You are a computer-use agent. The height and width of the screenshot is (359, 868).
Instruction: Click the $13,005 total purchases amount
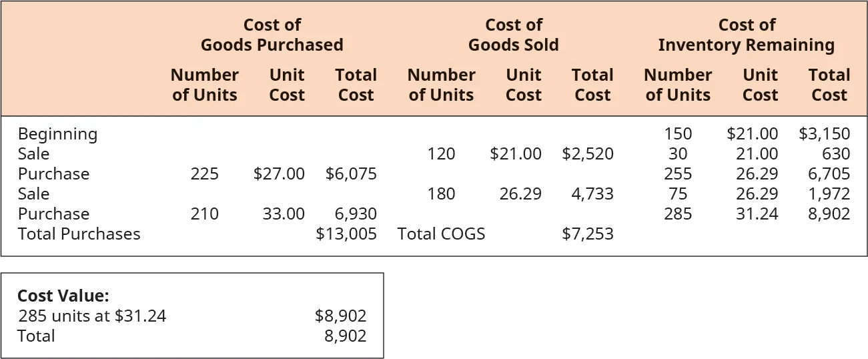pos(346,234)
